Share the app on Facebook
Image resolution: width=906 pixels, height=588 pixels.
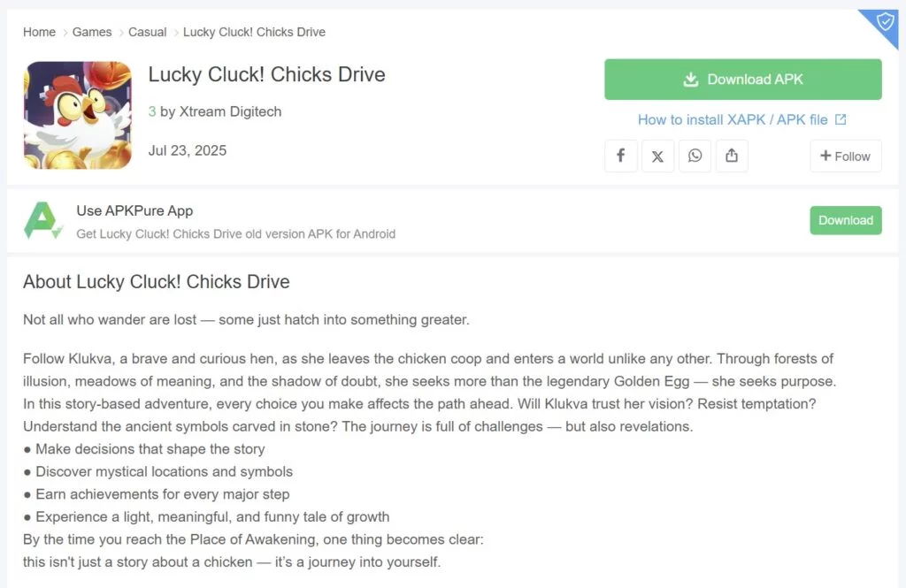click(x=621, y=156)
